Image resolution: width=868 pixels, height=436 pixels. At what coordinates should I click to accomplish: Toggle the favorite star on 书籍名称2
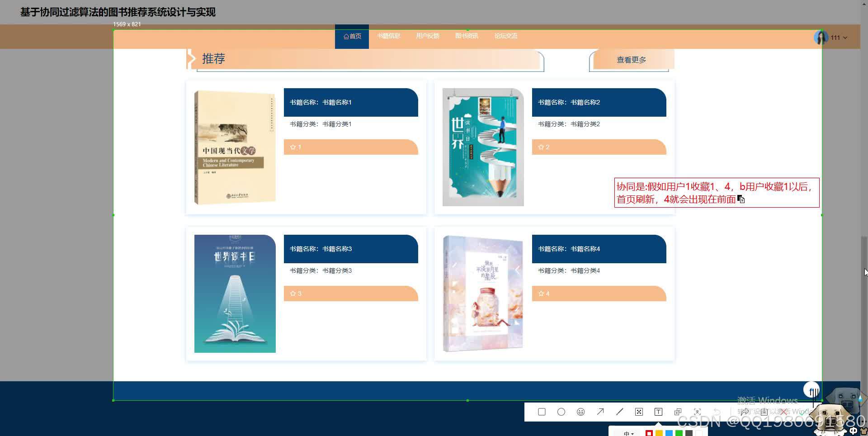click(x=541, y=147)
